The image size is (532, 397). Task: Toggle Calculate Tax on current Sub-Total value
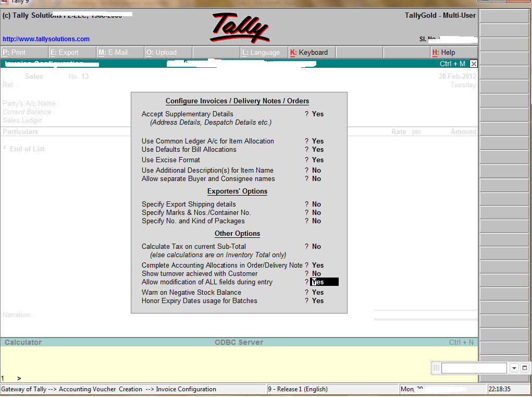pyautogui.click(x=317, y=247)
